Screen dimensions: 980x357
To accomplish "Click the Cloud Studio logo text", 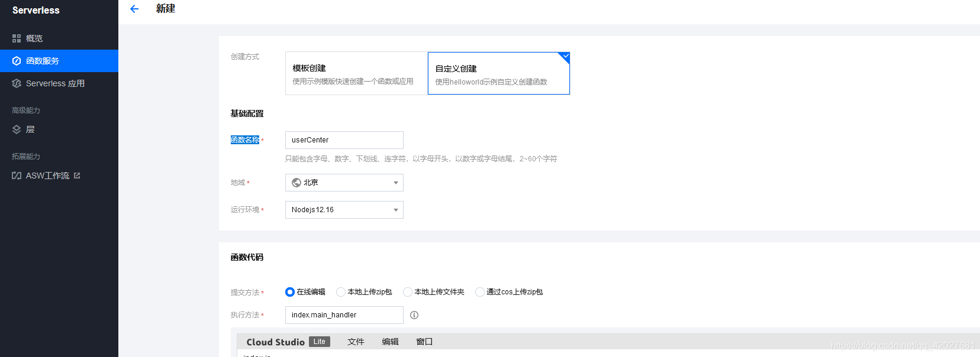I will tap(276, 342).
